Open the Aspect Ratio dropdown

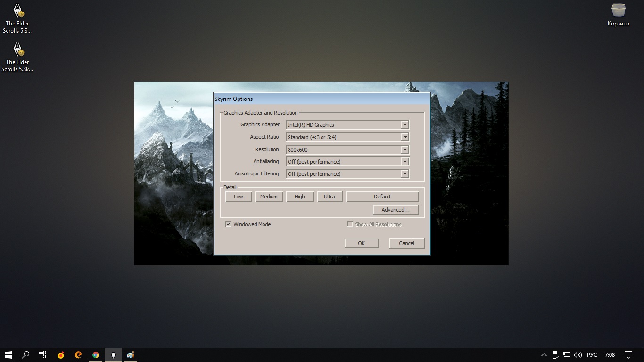point(348,137)
